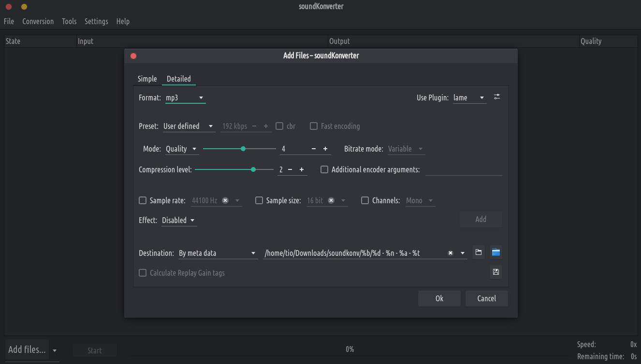
Task: Click the Input column header
Action: [202, 41]
